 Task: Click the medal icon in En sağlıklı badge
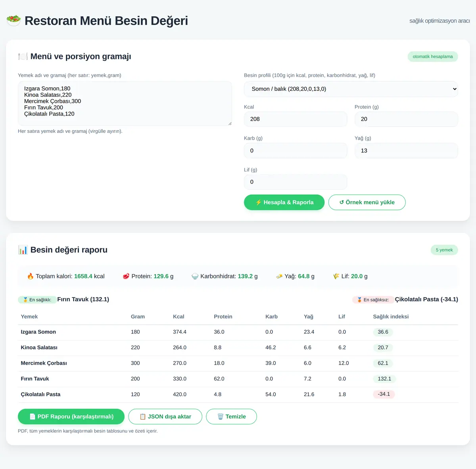(x=25, y=300)
